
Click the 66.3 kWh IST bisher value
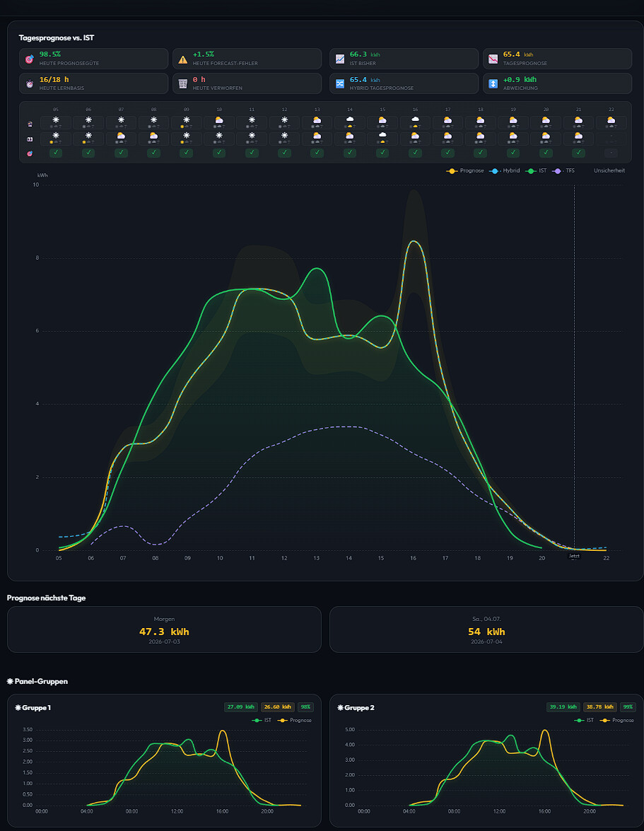coord(365,54)
